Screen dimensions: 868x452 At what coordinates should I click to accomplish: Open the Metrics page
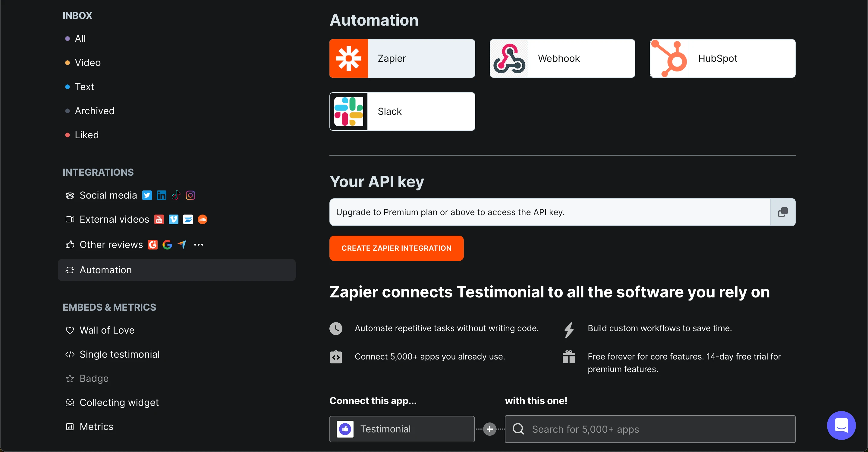pos(96,427)
